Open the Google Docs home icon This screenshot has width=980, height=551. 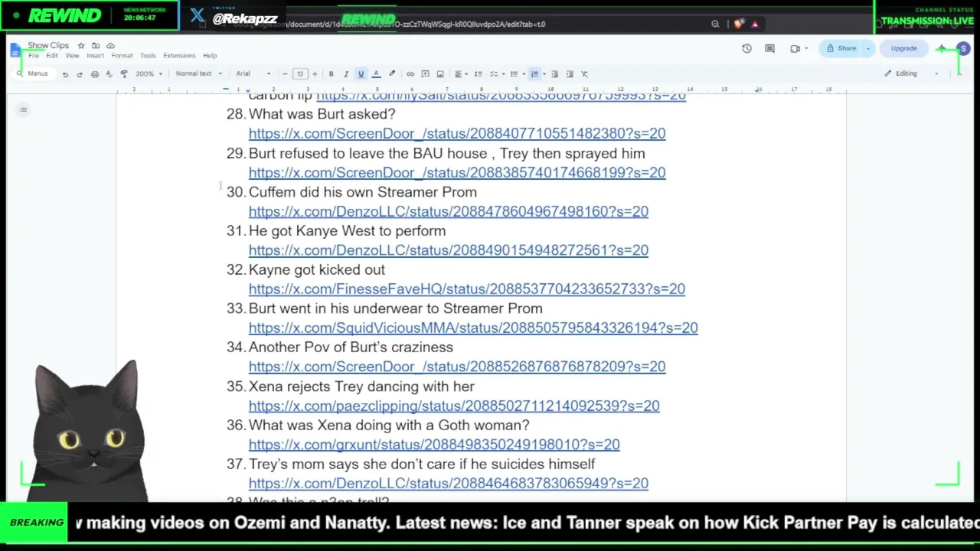(16, 51)
